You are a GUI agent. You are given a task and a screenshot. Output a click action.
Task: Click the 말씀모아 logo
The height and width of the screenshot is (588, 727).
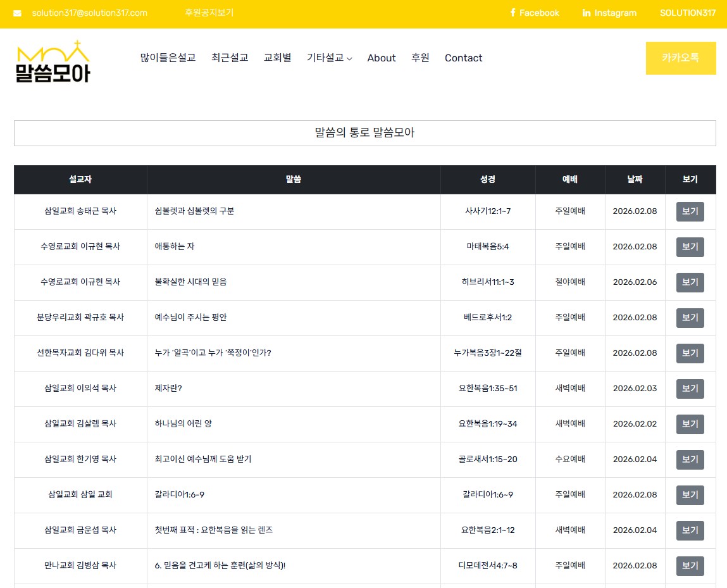(53, 61)
